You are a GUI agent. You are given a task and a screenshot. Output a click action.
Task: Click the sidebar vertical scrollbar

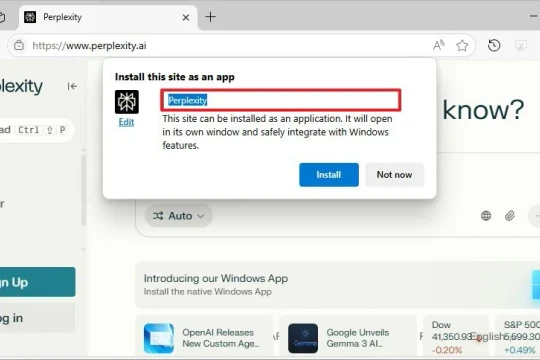point(83,191)
